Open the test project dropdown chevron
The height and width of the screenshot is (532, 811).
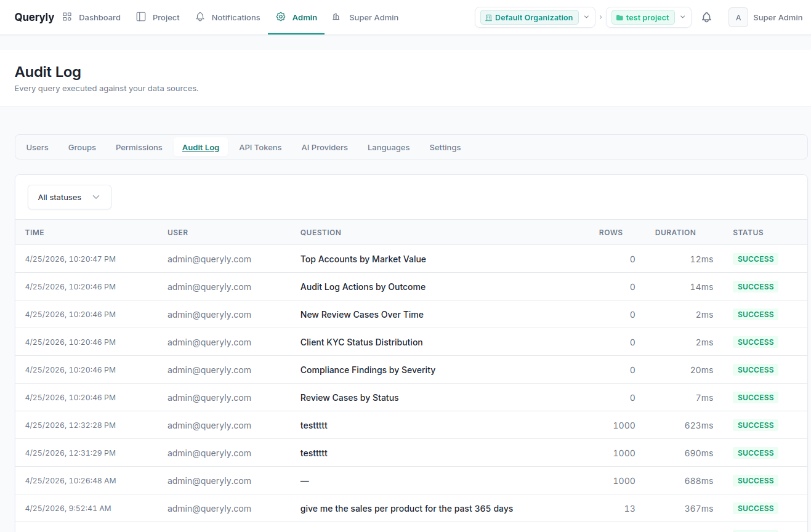tap(682, 17)
